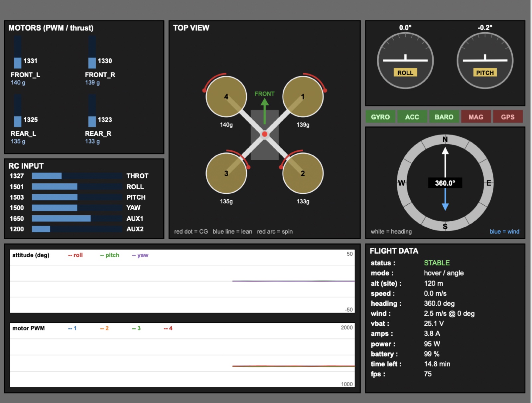Click legend 1 in motor PWM chart

72,328
